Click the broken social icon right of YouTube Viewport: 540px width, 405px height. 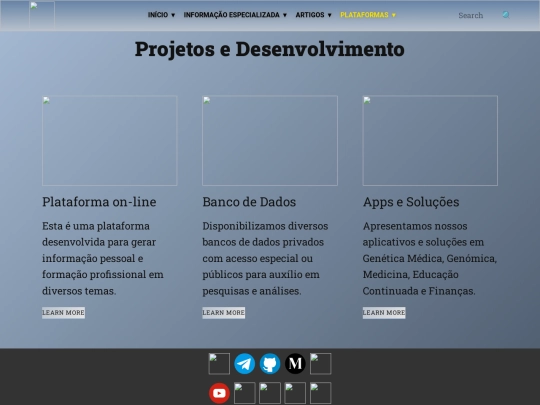tap(245, 393)
